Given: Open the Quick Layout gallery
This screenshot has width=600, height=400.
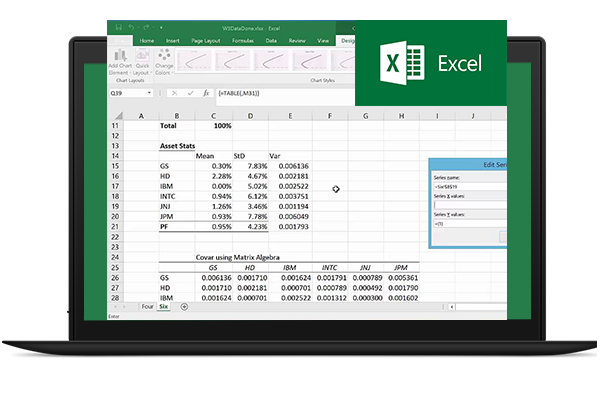Looking at the screenshot, I should point(142,62).
